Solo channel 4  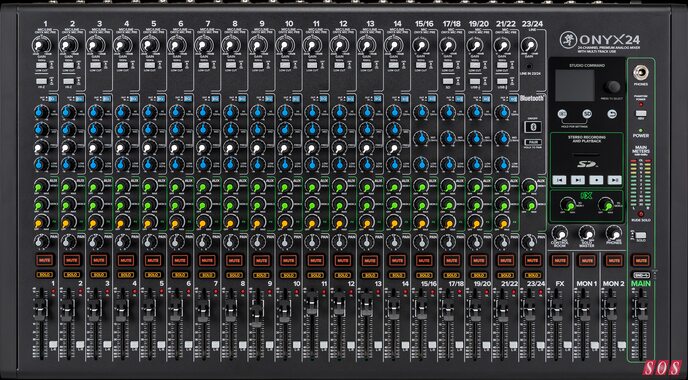pos(125,275)
